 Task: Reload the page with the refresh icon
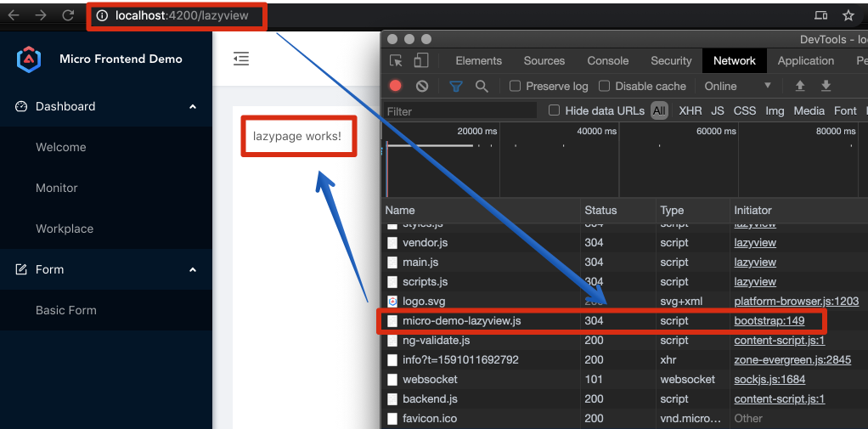[68, 15]
